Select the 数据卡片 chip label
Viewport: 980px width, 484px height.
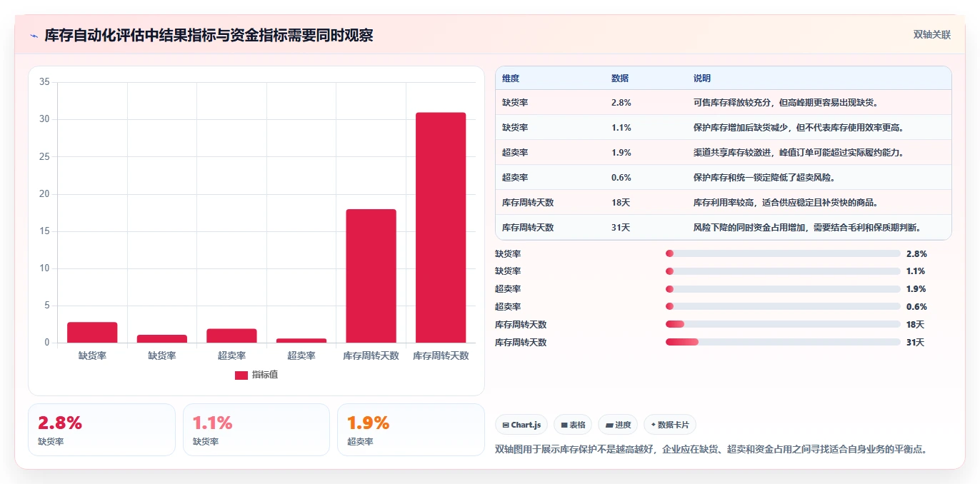tap(674, 425)
